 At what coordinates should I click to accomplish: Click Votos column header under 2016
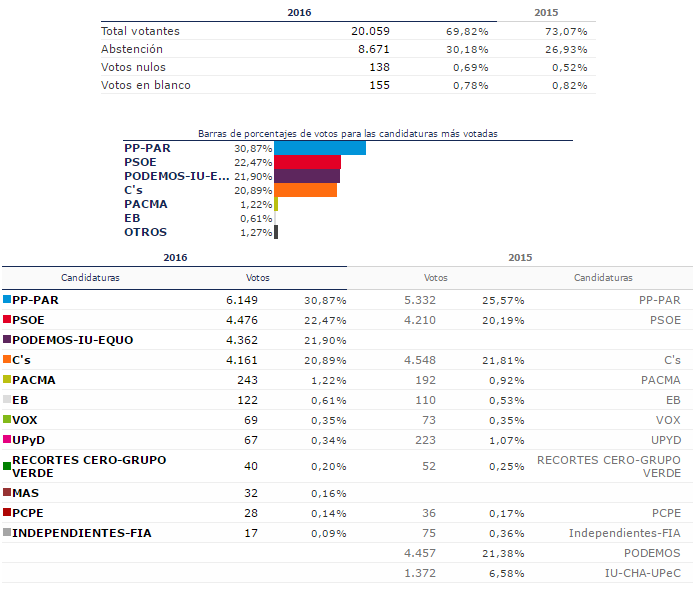(x=258, y=278)
